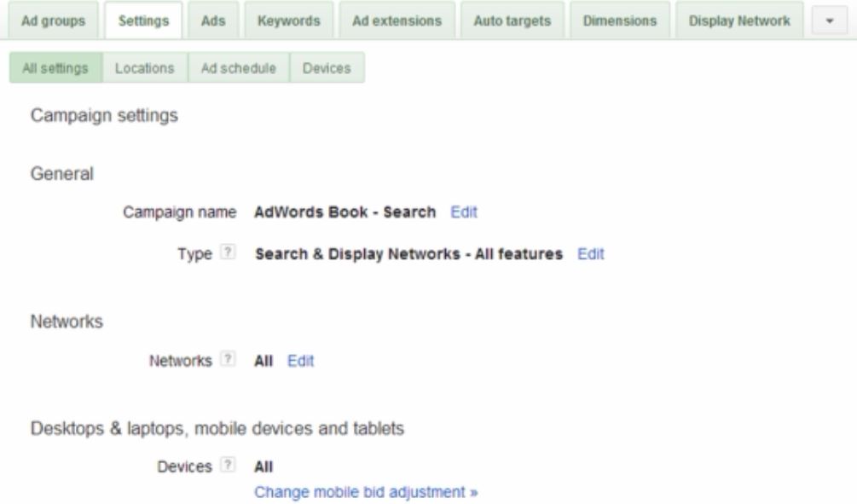857x504 pixels.
Task: Click Search & Display Networks - All features text
Action: click(x=408, y=254)
